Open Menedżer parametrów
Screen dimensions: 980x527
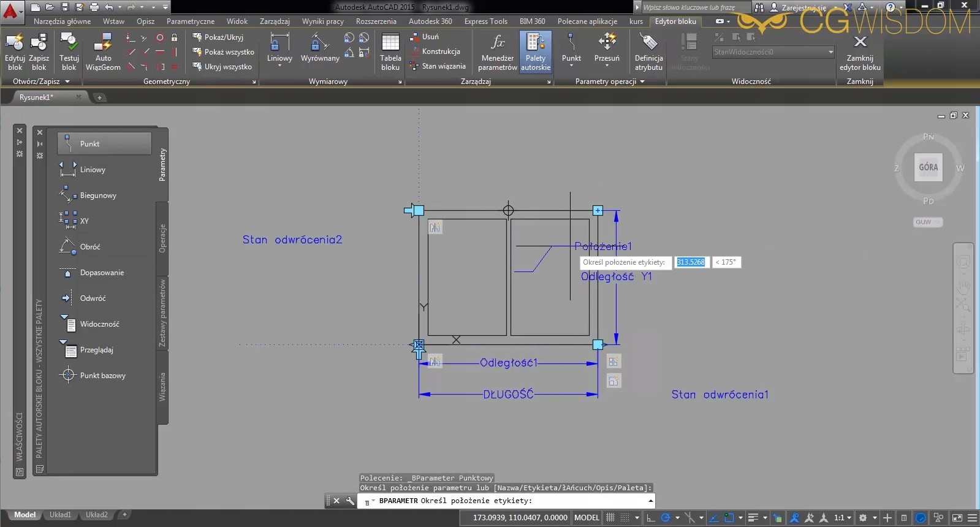coord(497,51)
